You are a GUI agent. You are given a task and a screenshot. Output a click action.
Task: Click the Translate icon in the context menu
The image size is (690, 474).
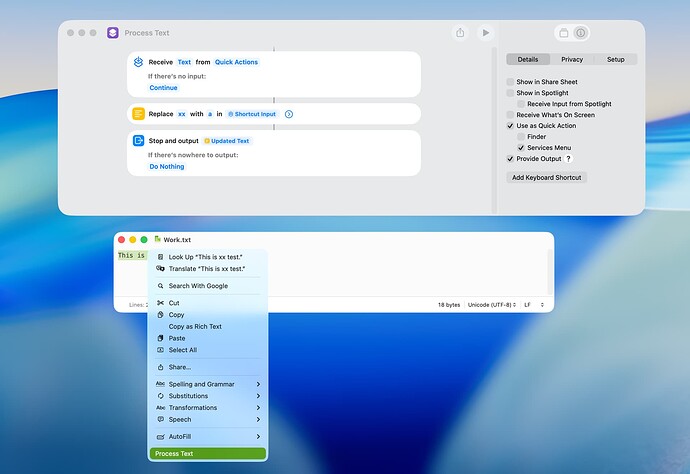[x=160, y=268]
